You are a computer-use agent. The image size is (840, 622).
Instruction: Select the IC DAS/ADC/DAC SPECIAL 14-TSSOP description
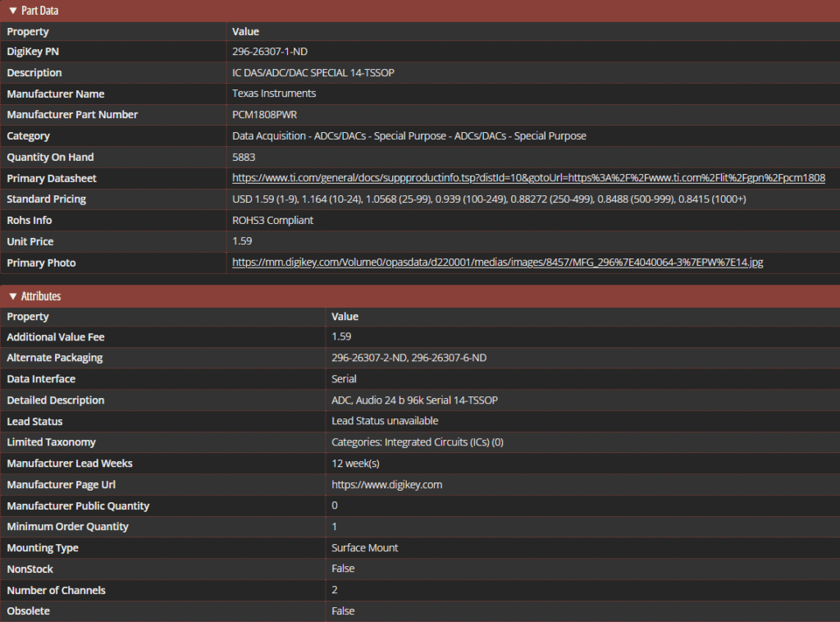[x=313, y=73]
